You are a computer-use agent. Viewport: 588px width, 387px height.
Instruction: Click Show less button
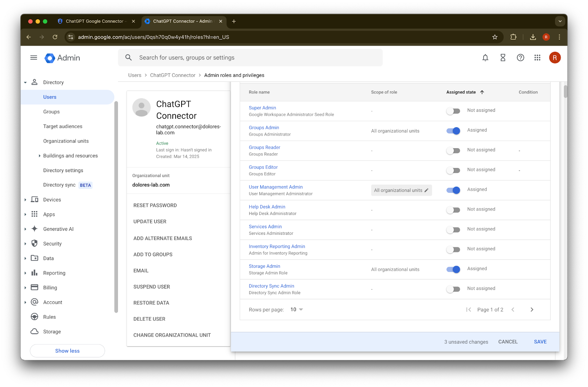[x=67, y=351]
